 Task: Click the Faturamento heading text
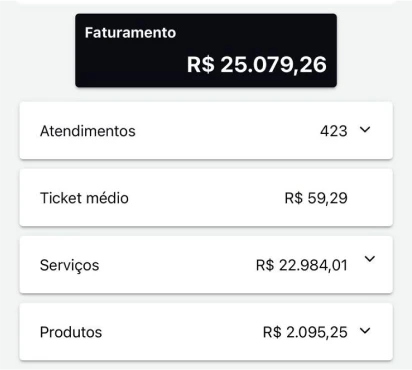(130, 33)
